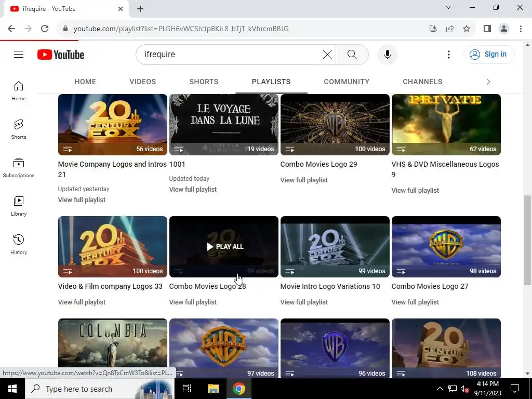
Task: Click the Sign in button
Action: click(489, 54)
